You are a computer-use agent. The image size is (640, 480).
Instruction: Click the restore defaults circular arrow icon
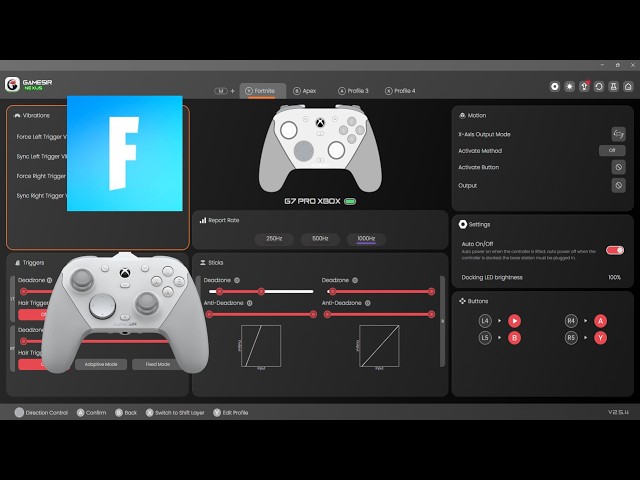tap(599, 87)
